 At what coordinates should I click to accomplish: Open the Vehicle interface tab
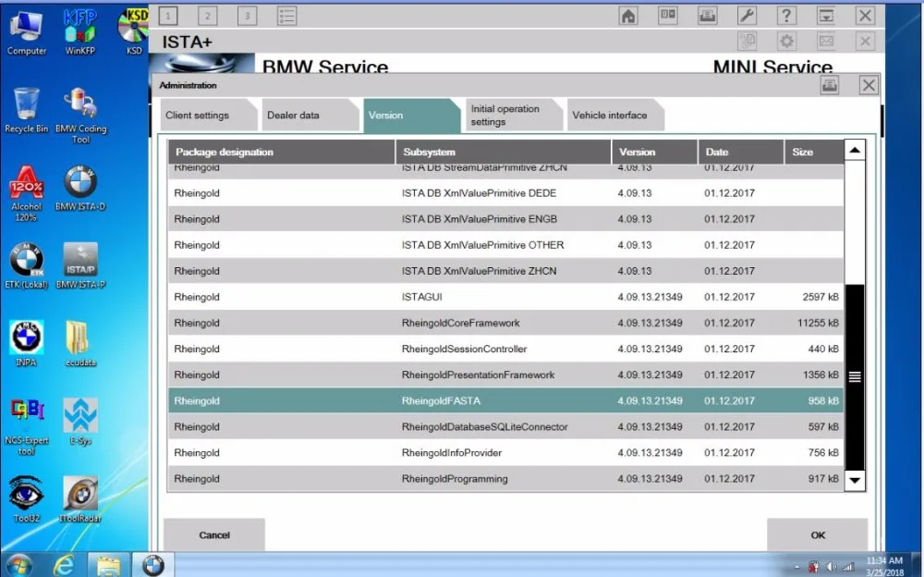point(615,115)
